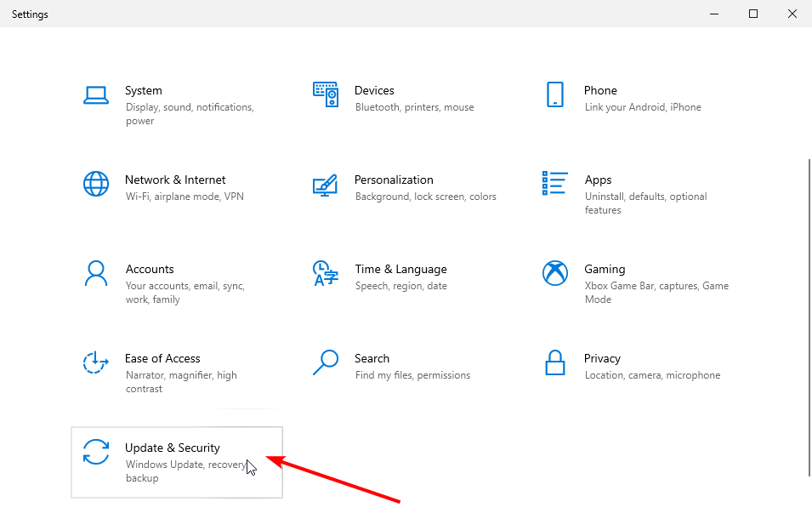This screenshot has height=519, width=812.
Task: Open the Update & Security title
Action: pyautogui.click(x=173, y=448)
